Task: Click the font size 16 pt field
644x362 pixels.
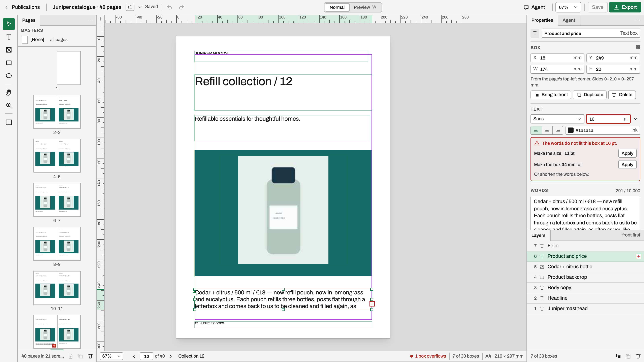Action: (x=608, y=119)
